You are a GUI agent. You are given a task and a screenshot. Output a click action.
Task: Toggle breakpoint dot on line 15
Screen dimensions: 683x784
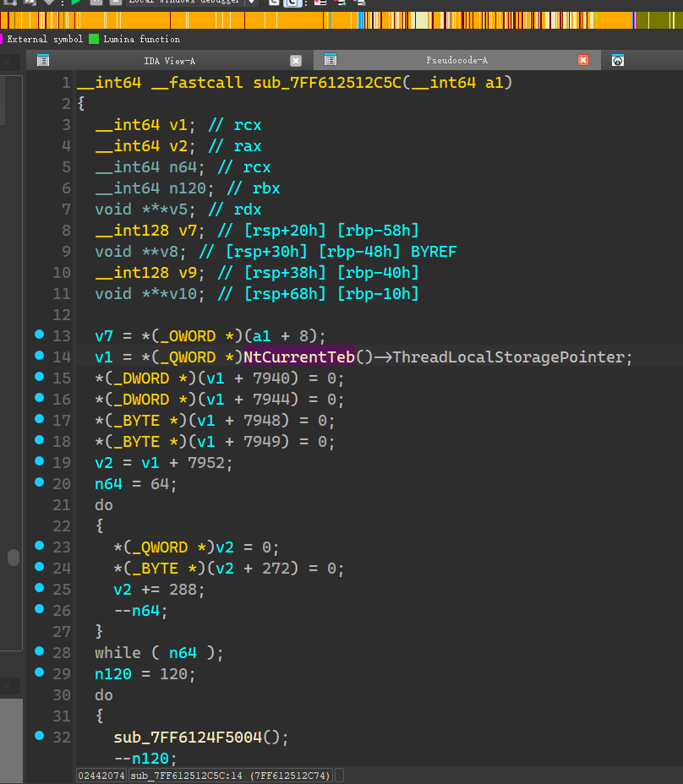coord(40,377)
